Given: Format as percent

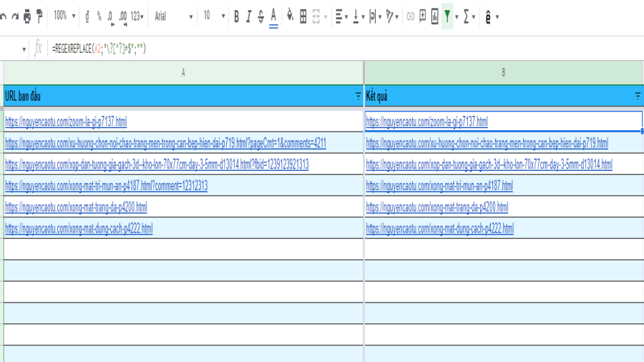Looking at the screenshot, I should coord(99,16).
